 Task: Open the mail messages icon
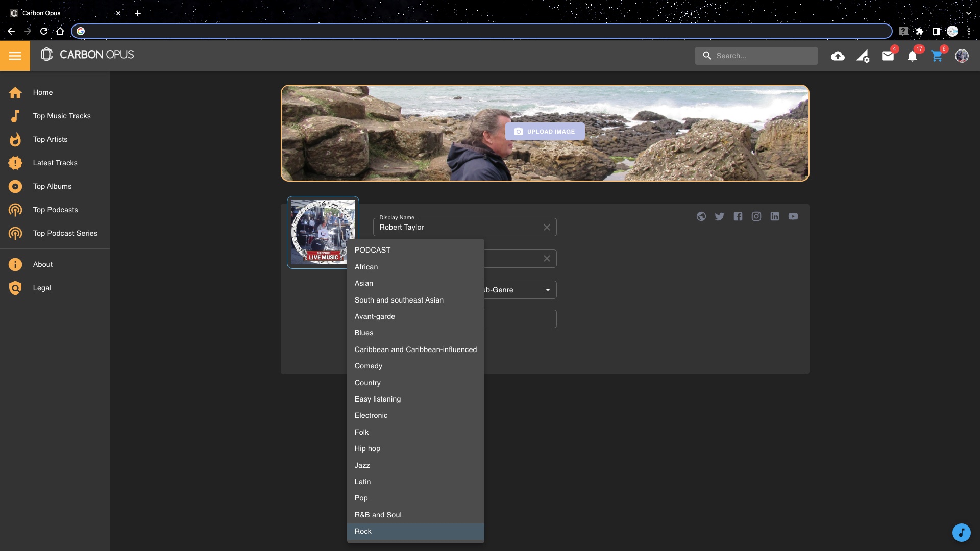click(888, 56)
